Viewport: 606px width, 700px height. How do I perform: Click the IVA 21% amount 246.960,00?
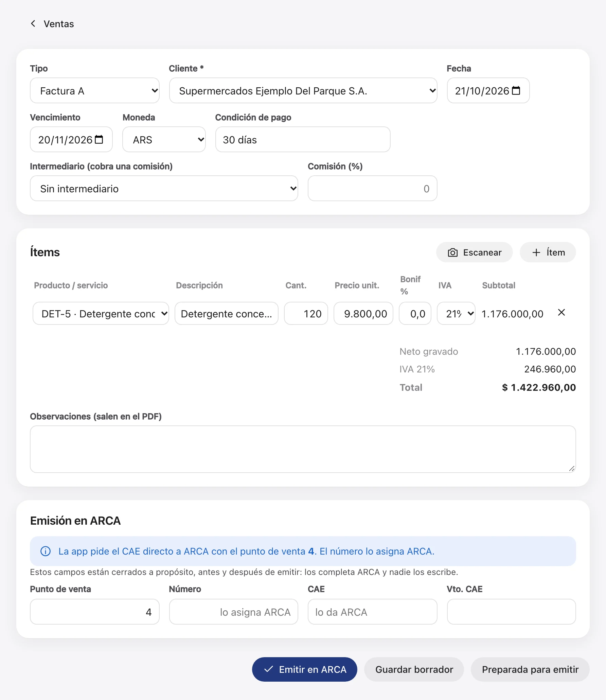pos(550,369)
